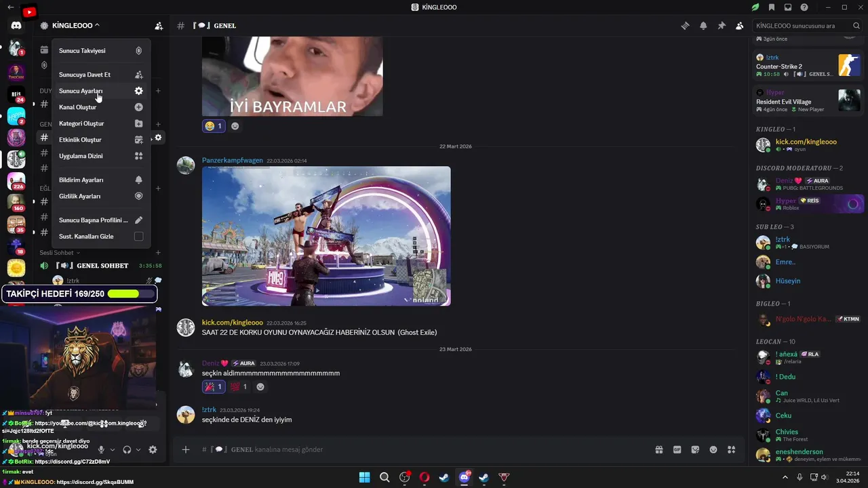Join the GENEL SOHBET voice channel
868x488 pixels.
coord(100,266)
